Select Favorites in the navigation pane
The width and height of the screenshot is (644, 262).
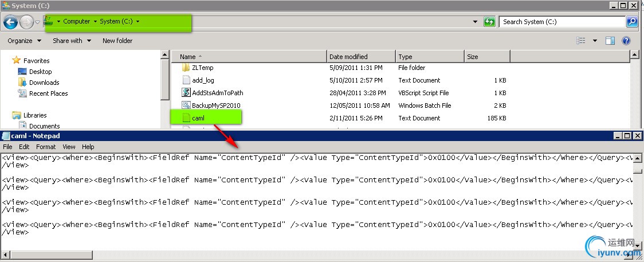36,61
